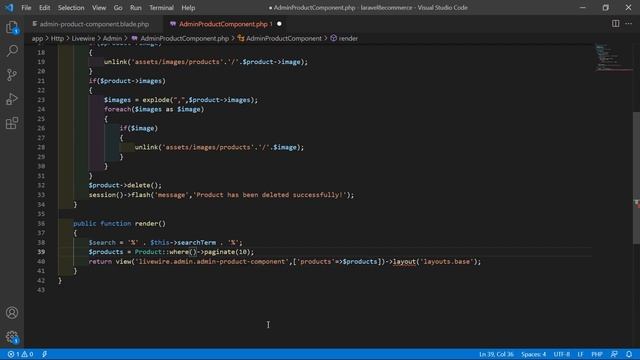The height and width of the screenshot is (360, 640).
Task: Click the app breadcrumb segment
Action: pos(37,38)
